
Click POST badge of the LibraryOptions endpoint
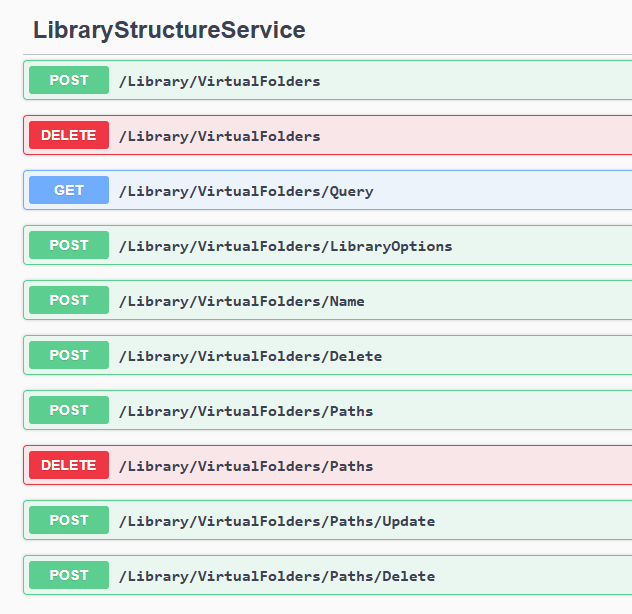(69, 245)
